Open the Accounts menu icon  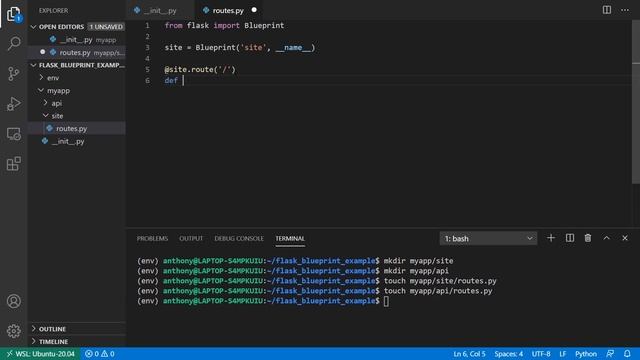click(13, 301)
